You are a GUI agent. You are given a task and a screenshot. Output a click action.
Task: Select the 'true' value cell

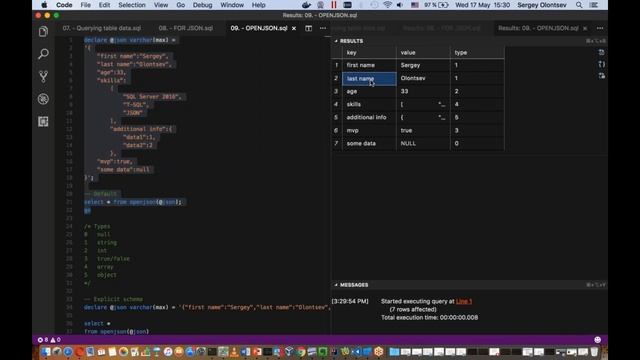click(x=423, y=130)
